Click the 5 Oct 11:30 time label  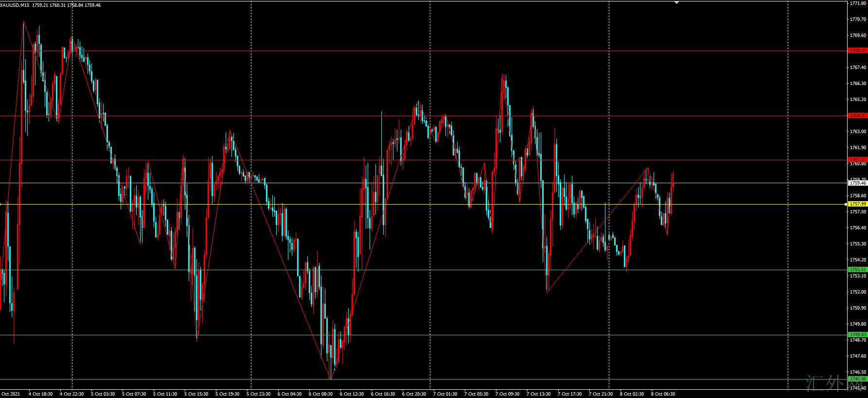(165, 394)
